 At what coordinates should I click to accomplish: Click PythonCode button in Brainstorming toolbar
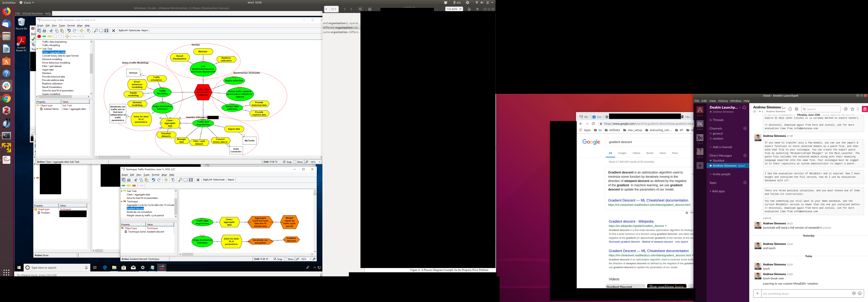pyautogui.click(x=134, y=31)
